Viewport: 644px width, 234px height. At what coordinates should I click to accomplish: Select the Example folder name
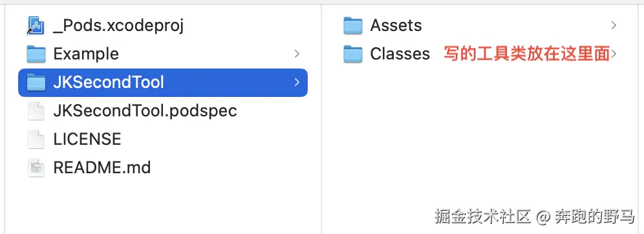coord(86,54)
